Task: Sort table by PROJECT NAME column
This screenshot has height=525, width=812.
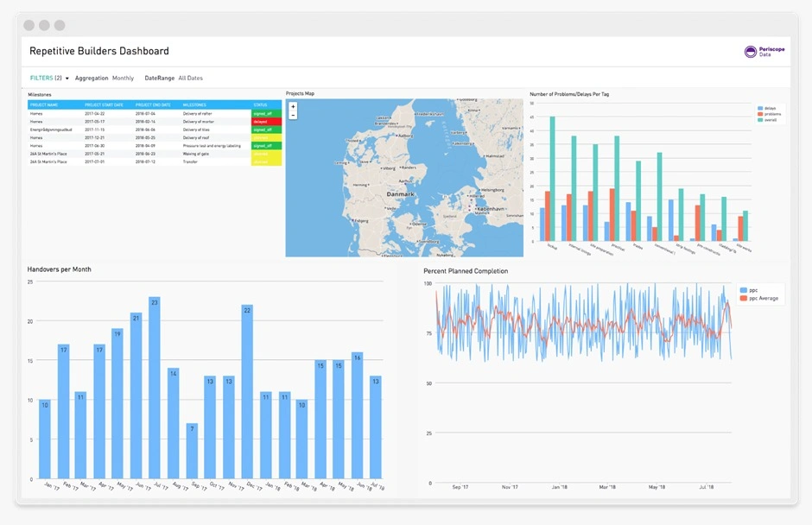Action: [x=44, y=104]
